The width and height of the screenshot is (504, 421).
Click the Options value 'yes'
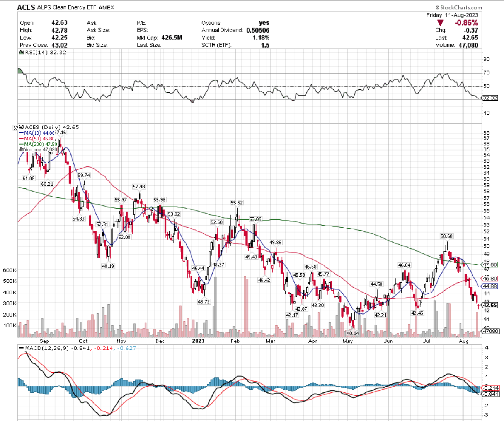[x=264, y=23]
